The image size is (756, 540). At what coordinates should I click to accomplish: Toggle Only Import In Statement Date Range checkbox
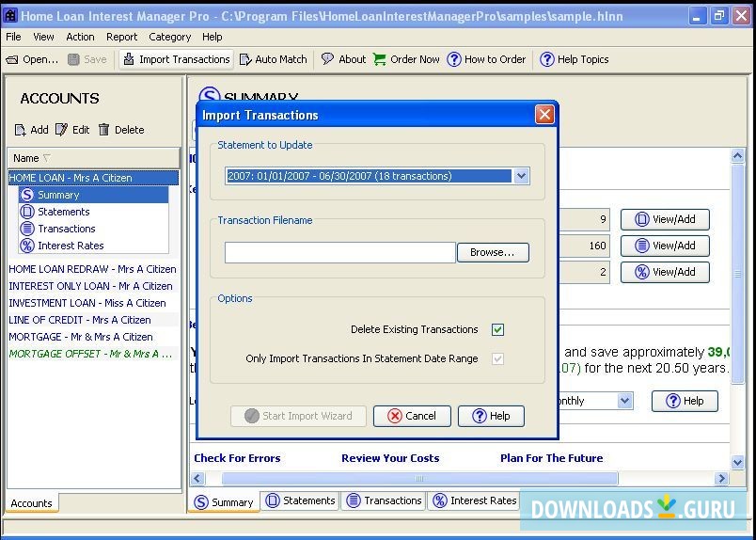point(497,359)
